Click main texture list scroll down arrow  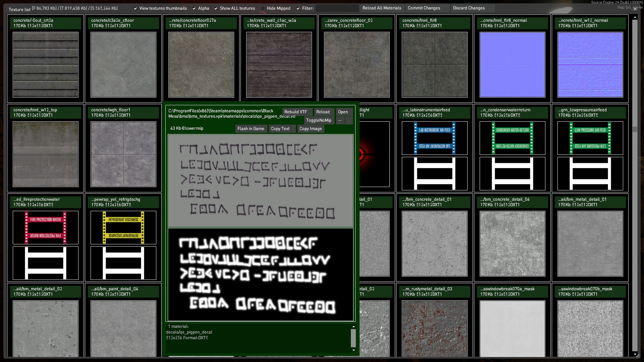point(635,354)
